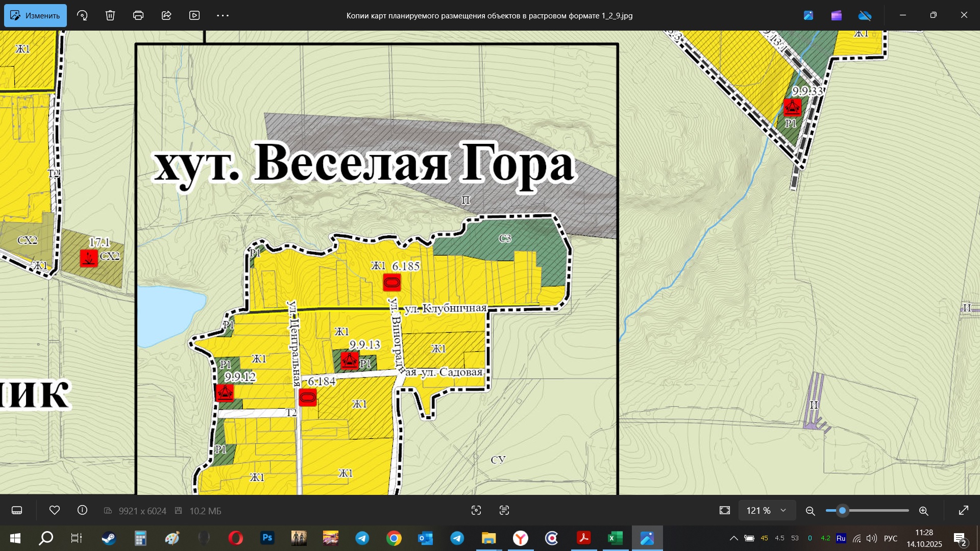Image resolution: width=980 pixels, height=551 pixels.
Task: Open the three-dots more options menu
Action: [223, 15]
